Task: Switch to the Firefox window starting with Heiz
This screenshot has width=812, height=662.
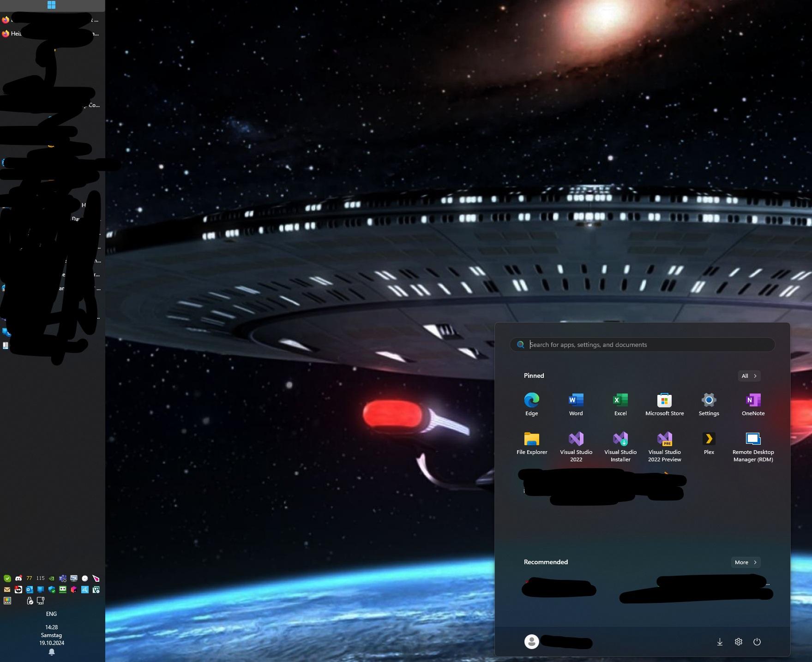Action: 51,34
